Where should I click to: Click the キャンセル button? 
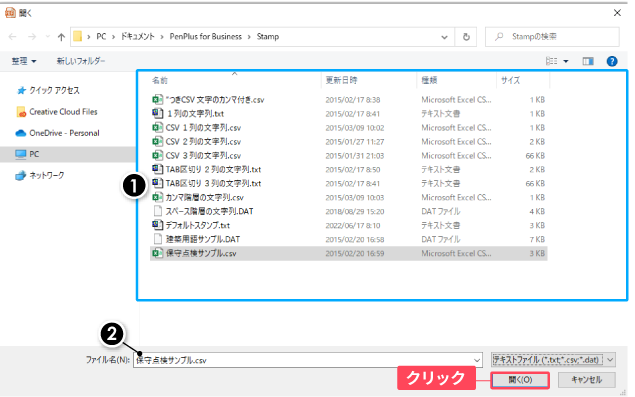(x=586, y=380)
